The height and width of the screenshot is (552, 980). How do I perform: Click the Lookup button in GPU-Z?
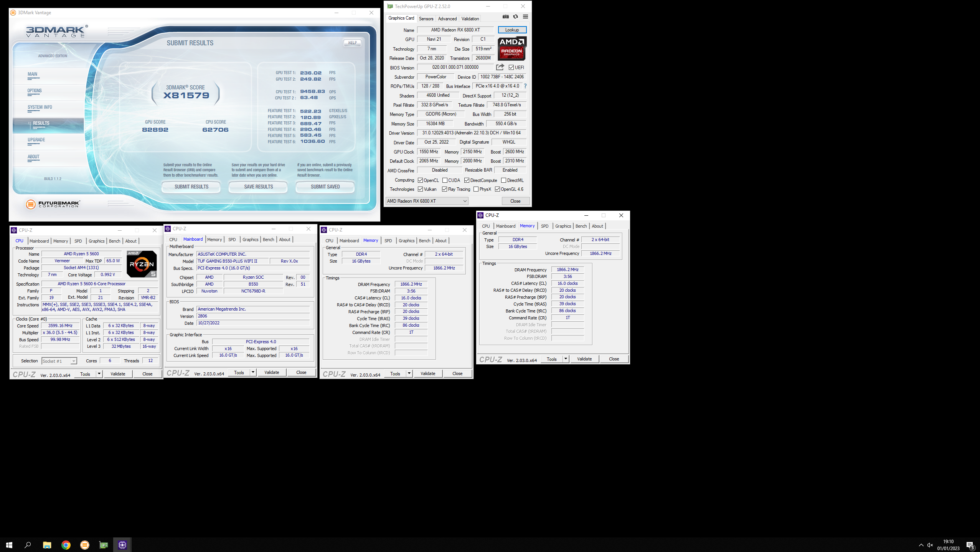click(512, 30)
